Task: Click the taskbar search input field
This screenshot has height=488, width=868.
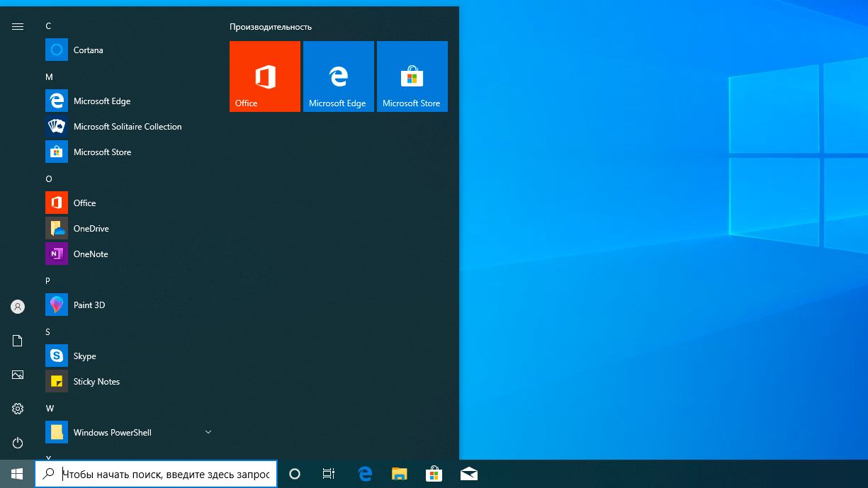Action: [165, 475]
